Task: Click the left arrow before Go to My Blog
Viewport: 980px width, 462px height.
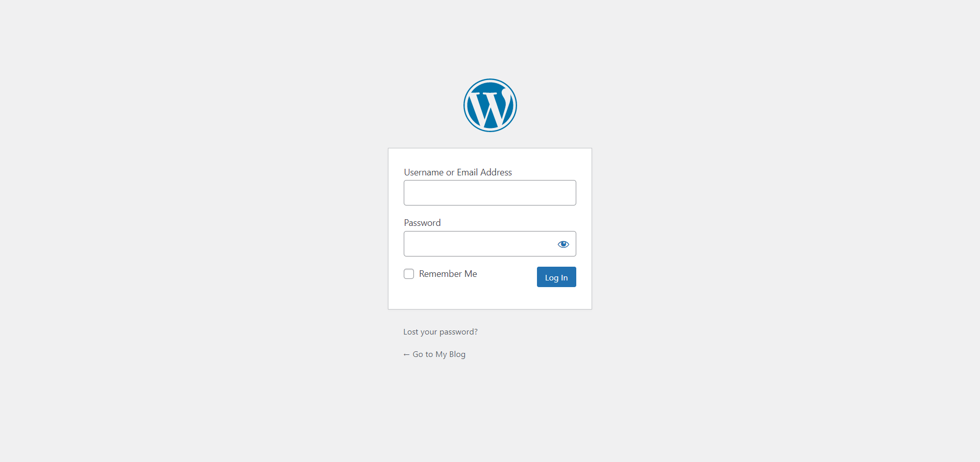Action: 406,354
